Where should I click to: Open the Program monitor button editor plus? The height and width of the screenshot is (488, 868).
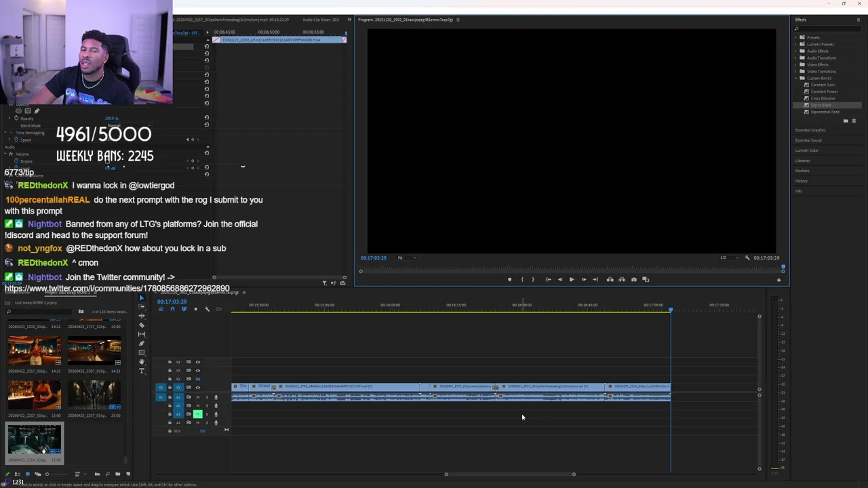point(778,280)
